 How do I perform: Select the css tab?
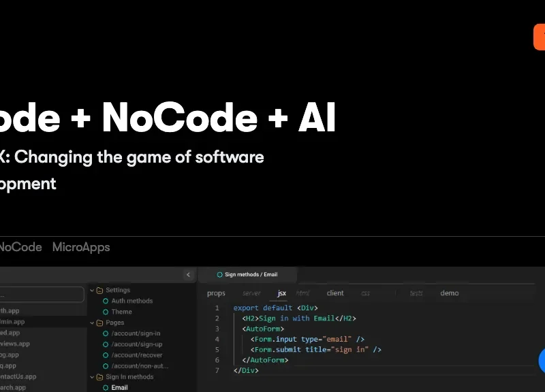coord(365,293)
